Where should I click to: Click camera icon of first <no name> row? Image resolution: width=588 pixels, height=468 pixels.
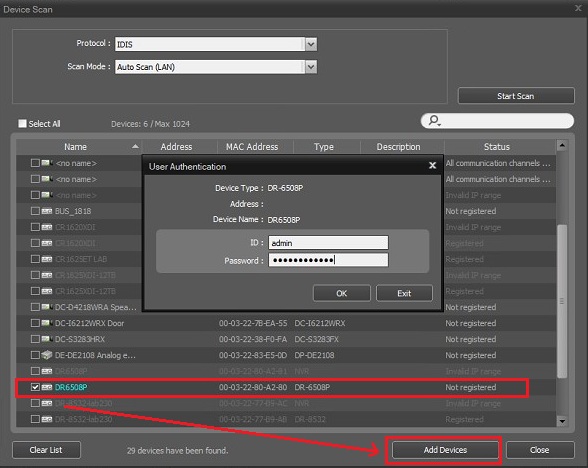[47, 163]
